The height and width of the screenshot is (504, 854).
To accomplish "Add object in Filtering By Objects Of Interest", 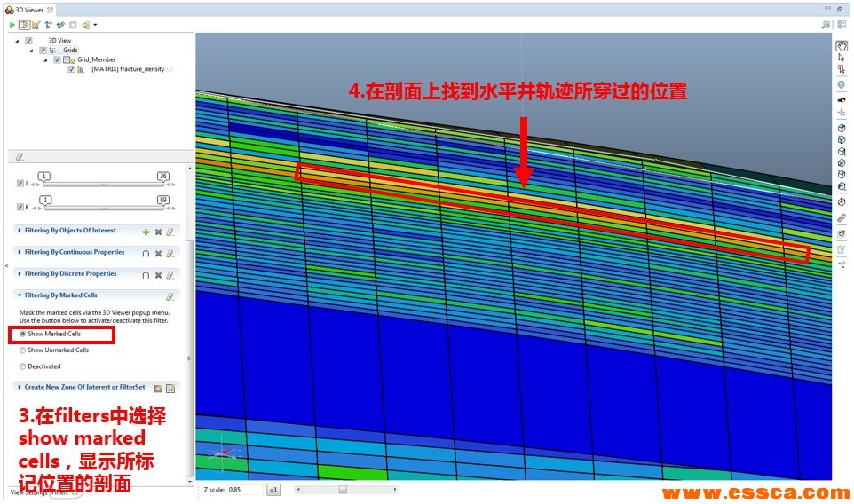I will (x=146, y=231).
